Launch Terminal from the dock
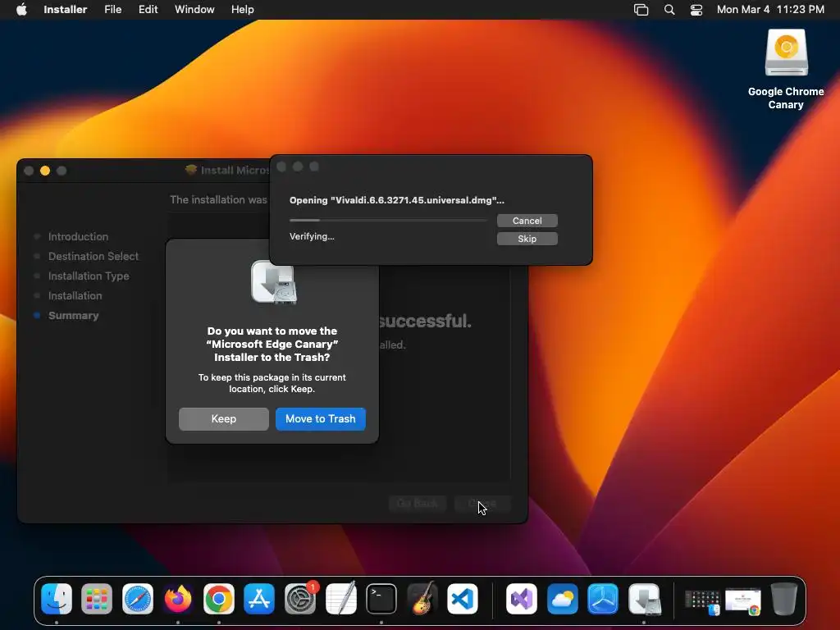840x630 pixels. coord(381,598)
